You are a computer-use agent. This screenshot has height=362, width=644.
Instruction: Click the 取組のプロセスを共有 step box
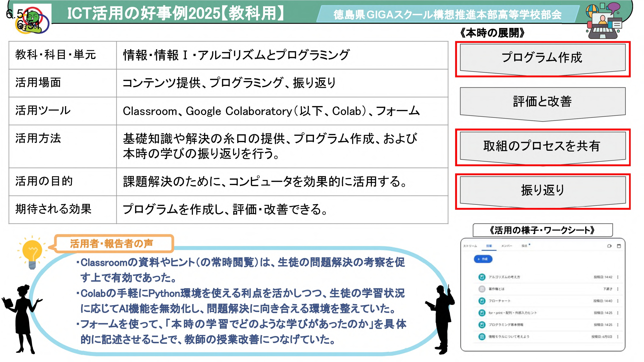point(542,146)
